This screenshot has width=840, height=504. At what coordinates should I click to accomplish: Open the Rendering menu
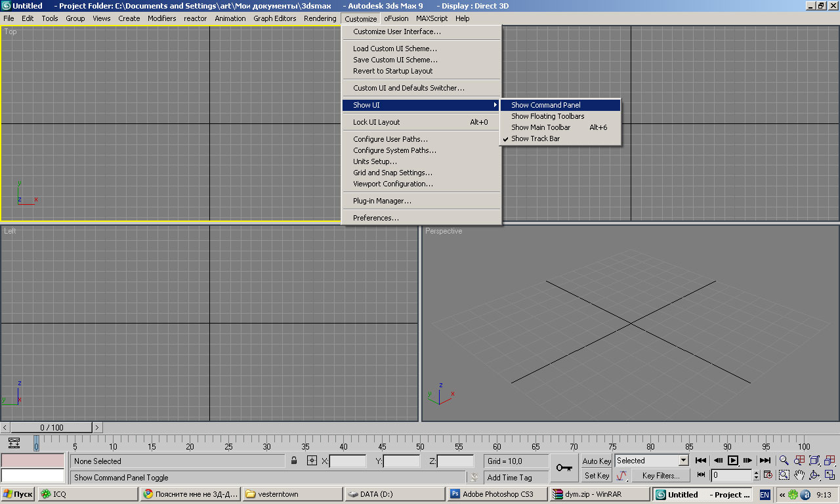pos(320,18)
